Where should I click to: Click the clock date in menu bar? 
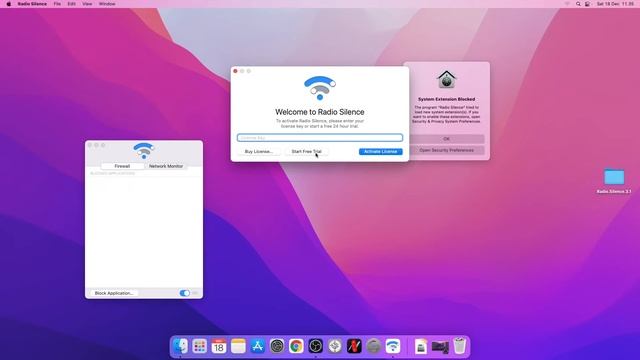pos(615,4)
